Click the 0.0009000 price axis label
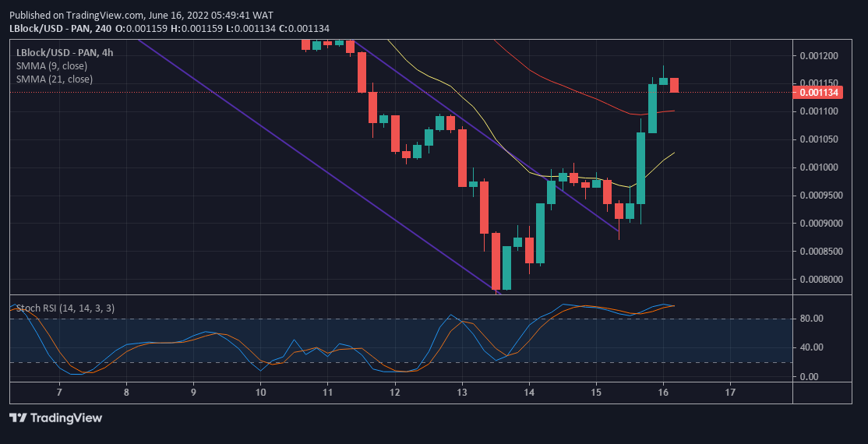The image size is (868, 444). (820, 223)
